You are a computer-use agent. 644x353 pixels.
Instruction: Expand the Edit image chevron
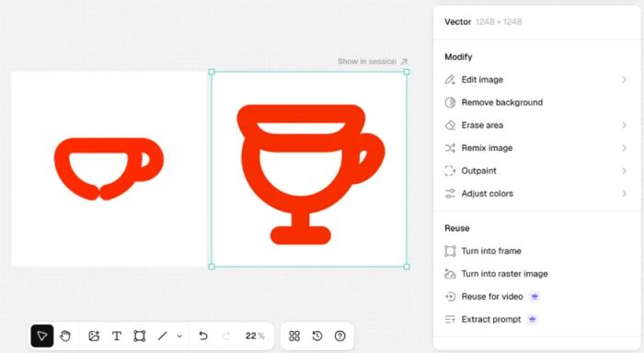tap(625, 80)
